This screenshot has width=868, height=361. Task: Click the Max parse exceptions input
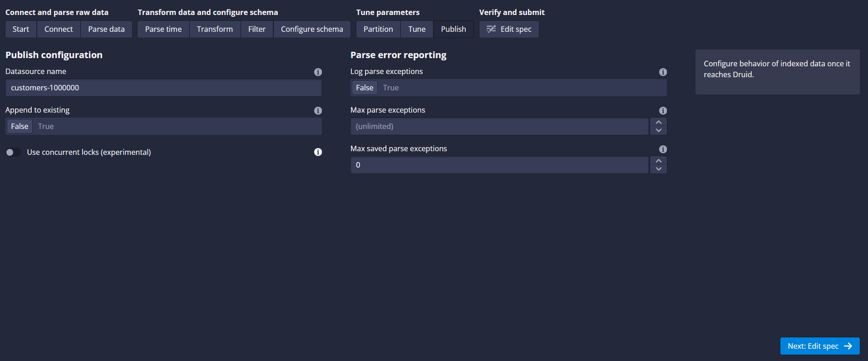point(499,126)
